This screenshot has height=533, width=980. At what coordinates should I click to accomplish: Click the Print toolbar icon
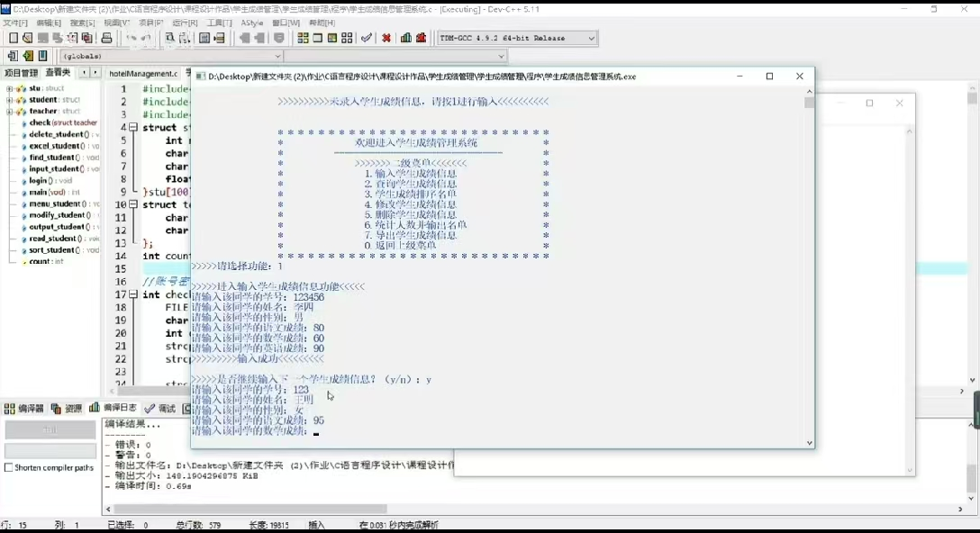tap(106, 38)
